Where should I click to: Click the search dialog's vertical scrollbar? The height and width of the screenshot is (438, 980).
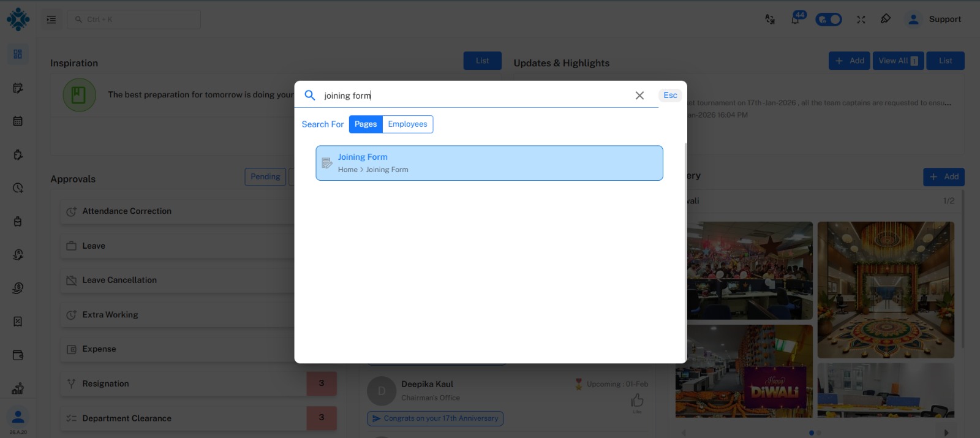pyautogui.click(x=685, y=251)
